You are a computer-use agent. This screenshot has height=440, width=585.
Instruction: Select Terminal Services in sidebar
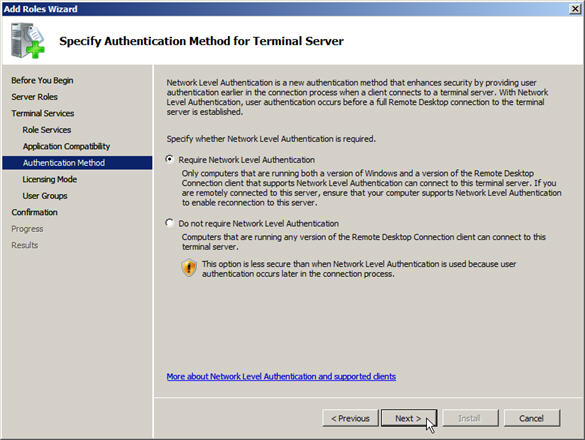43,113
